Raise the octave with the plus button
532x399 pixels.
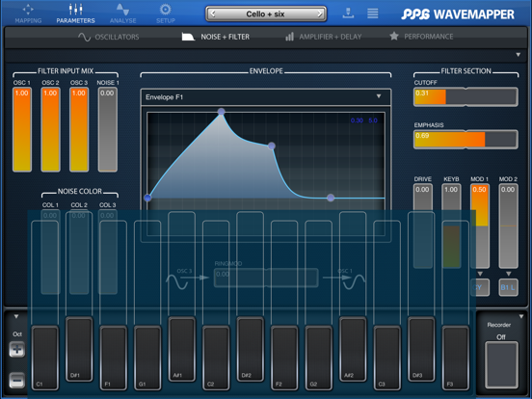click(17, 350)
